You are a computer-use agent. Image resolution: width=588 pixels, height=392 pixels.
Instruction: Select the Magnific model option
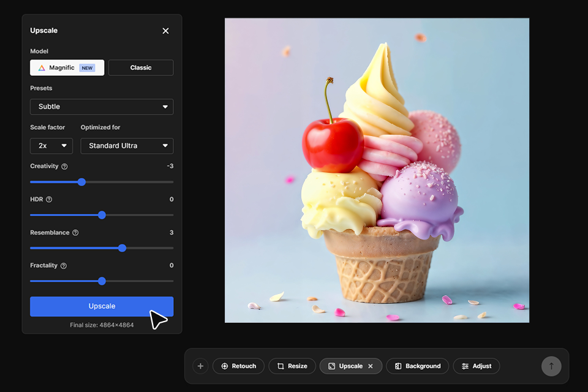[67, 68]
